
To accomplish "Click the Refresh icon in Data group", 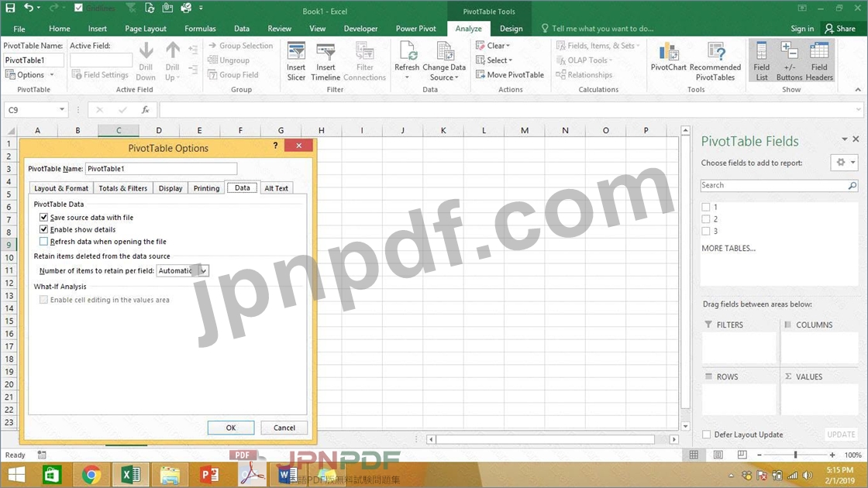I will (407, 53).
